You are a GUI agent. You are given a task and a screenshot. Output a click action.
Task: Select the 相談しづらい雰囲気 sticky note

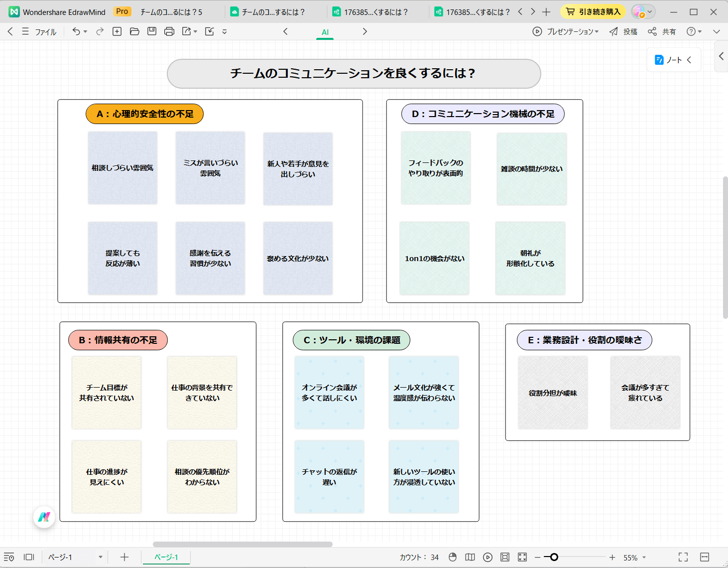point(122,168)
